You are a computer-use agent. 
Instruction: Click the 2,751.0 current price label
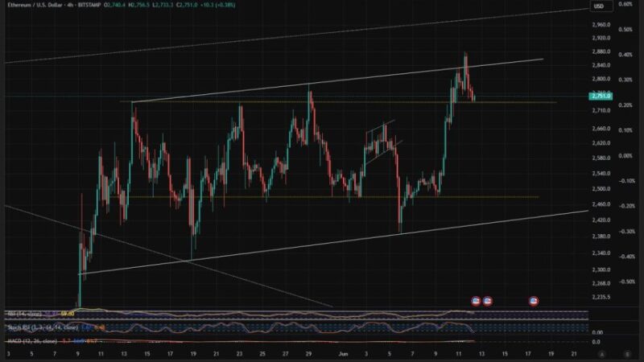pos(601,96)
